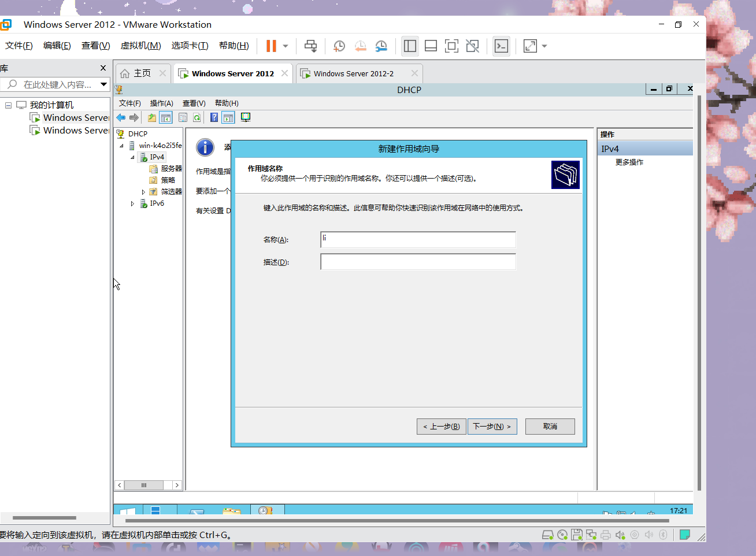This screenshot has height=556, width=756.
Task: Switch to Unity mode icon
Action: click(x=472, y=46)
